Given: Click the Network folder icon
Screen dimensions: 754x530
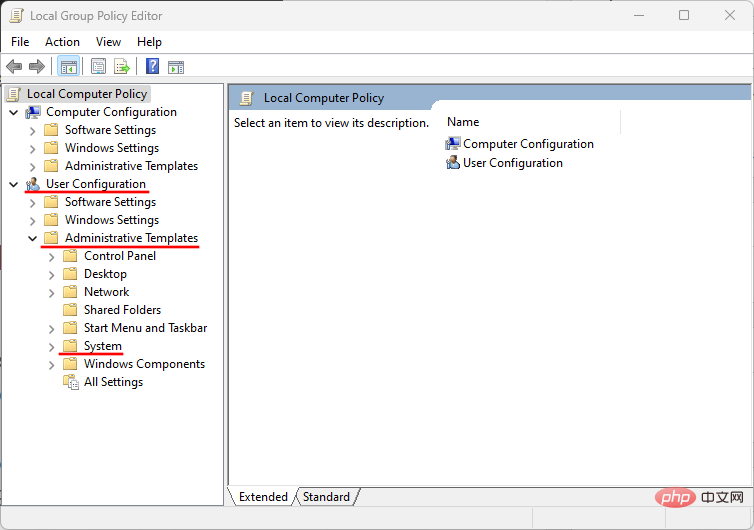Looking at the screenshot, I should click(70, 291).
